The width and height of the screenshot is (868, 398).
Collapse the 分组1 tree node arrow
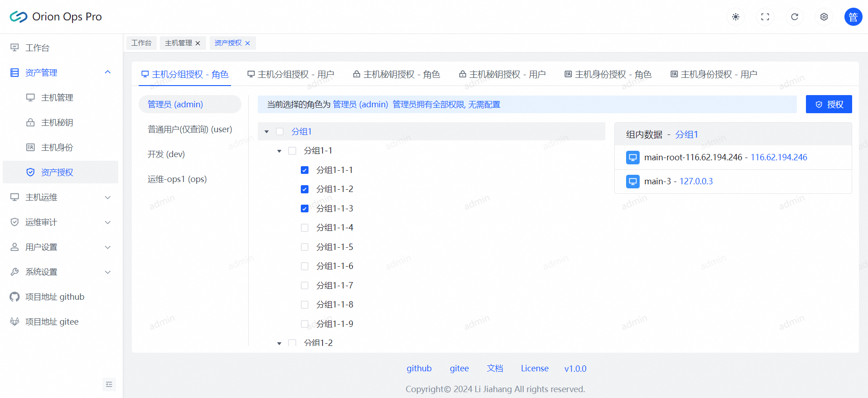pos(267,132)
